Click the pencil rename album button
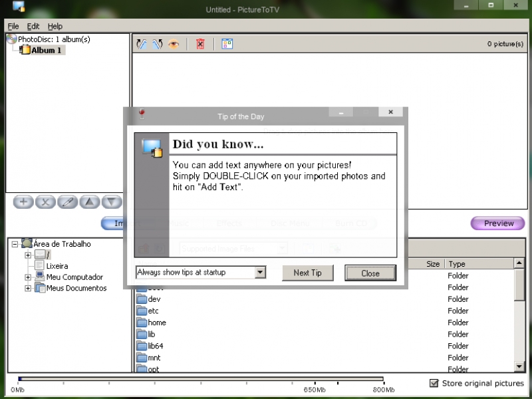This screenshot has height=399, width=532. pos(67,202)
